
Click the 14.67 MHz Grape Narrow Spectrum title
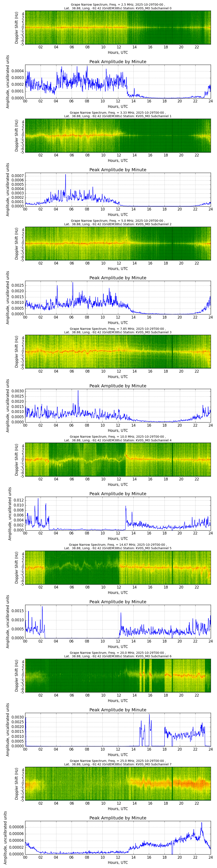point(118,547)
